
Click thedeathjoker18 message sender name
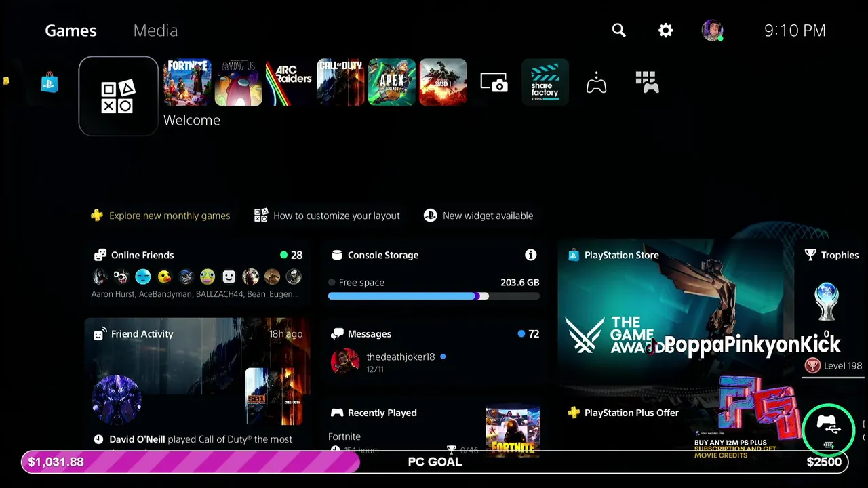pyautogui.click(x=401, y=357)
